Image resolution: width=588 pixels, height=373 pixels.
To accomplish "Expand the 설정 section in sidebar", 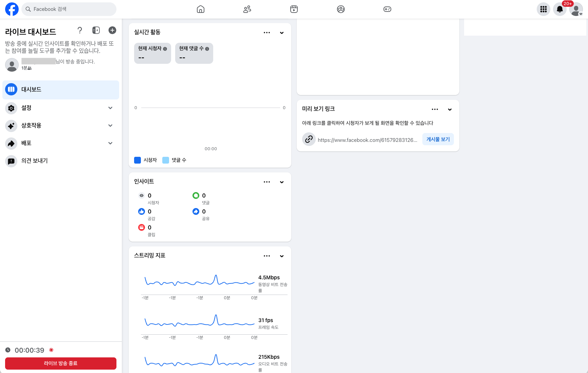I will pos(110,108).
